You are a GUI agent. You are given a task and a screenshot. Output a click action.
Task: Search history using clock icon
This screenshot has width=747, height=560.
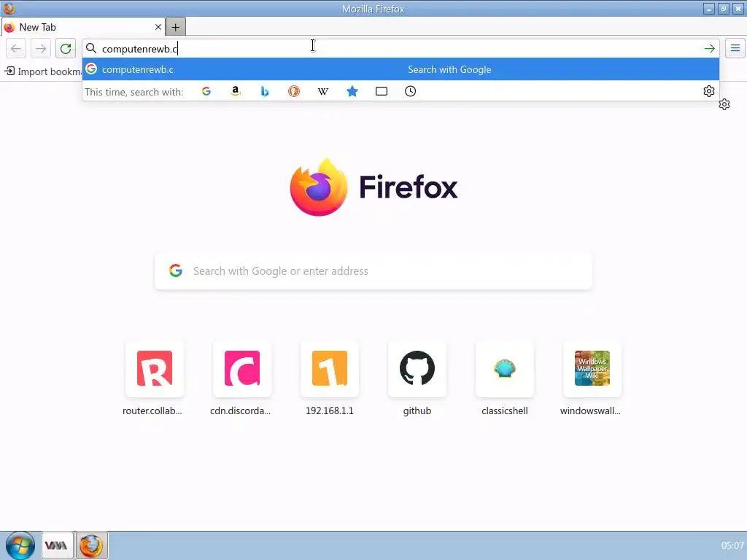(410, 91)
